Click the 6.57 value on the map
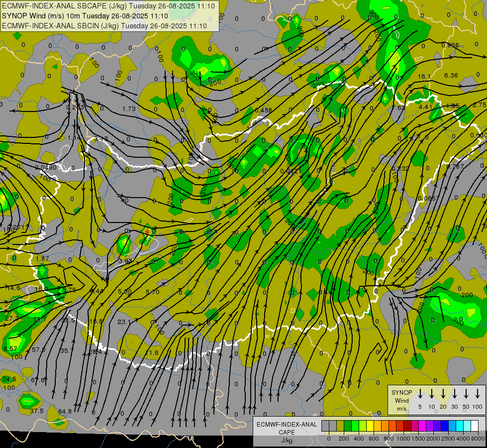Viewport: 487px width, 448px height. (x=10, y=348)
